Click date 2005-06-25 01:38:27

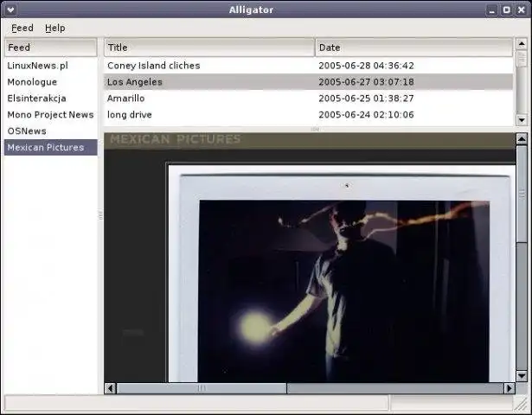tap(366, 99)
